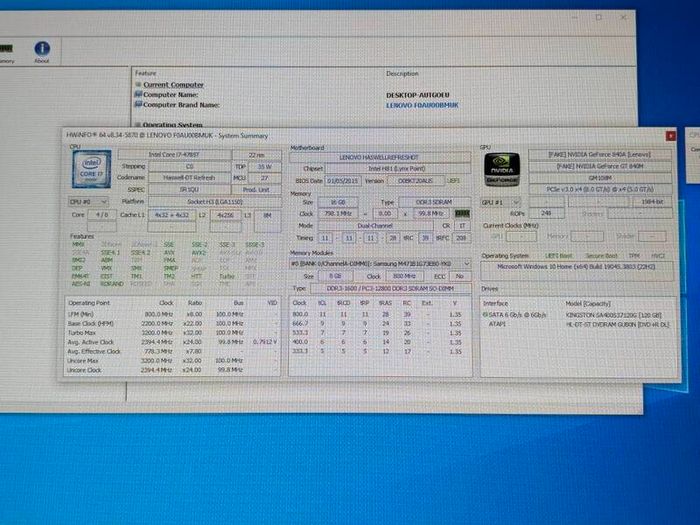Select the Microsoft Windows 10 Home OS field
This screenshot has height=525, width=700.
click(576, 271)
